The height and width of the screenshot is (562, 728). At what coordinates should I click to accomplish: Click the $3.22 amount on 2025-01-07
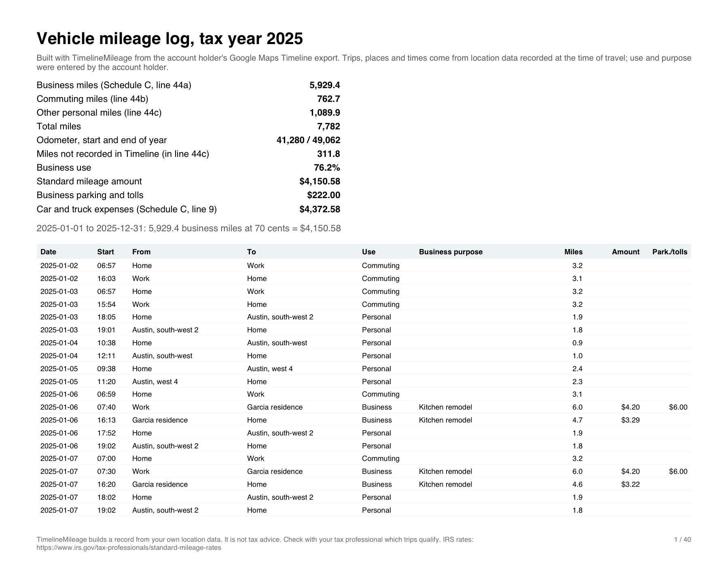tap(631, 484)
